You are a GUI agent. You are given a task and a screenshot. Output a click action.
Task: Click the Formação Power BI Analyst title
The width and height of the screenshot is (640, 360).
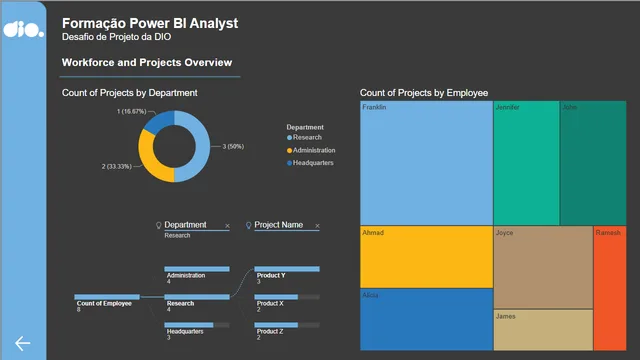[150, 23]
